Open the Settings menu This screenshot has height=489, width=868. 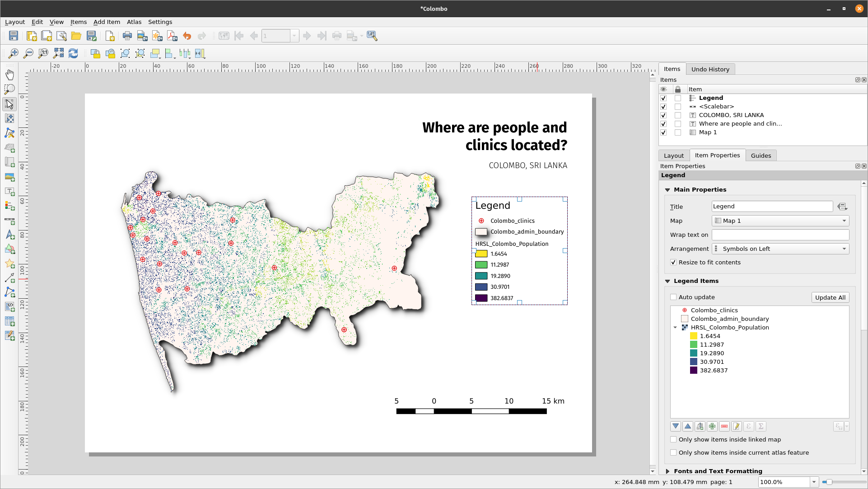point(160,22)
